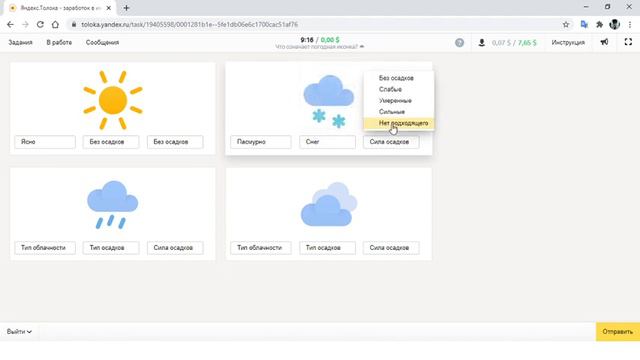Screen dimensions: 640x360
Task: Choose 'Умеренные' from the open list
Action: coord(399,100)
